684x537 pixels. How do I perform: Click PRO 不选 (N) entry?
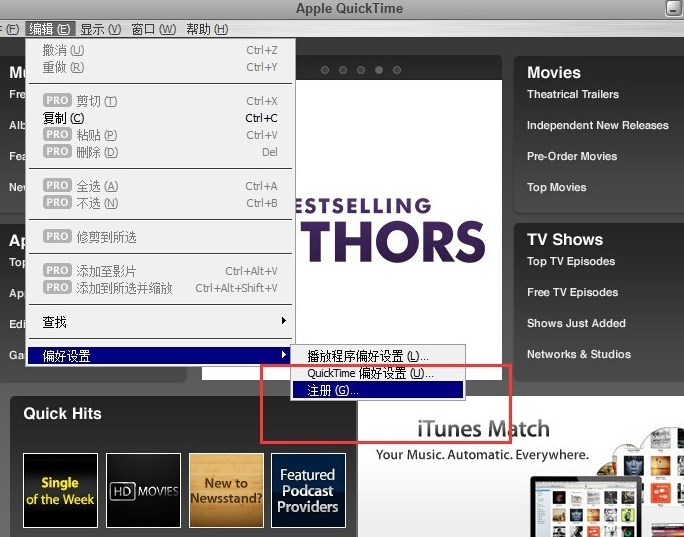click(x=161, y=203)
